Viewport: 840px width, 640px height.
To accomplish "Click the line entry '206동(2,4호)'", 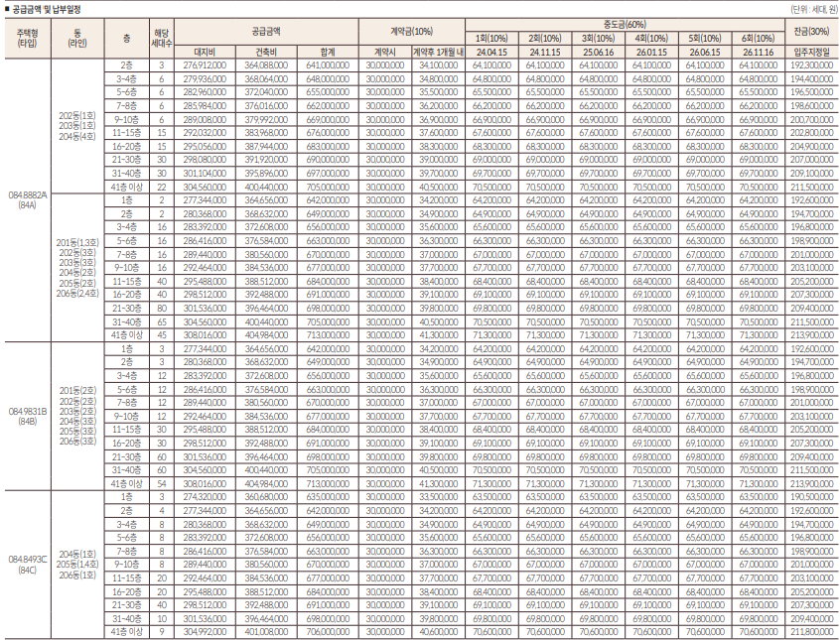I will pyautogui.click(x=77, y=293).
